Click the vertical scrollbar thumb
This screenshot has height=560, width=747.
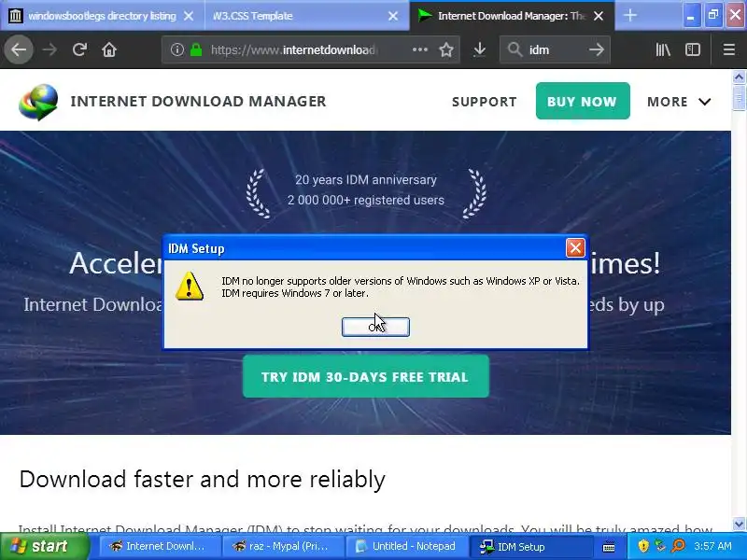point(739,97)
